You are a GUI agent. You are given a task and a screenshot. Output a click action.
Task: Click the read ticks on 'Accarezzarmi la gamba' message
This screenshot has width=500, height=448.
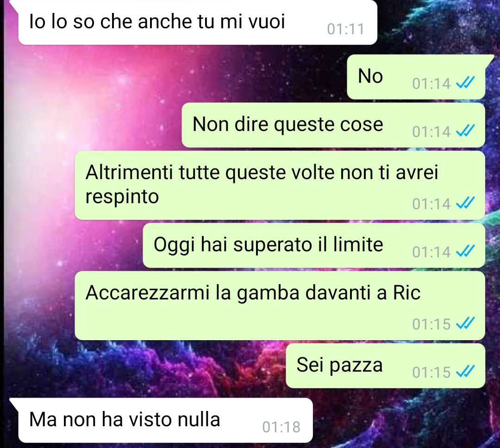click(466, 324)
